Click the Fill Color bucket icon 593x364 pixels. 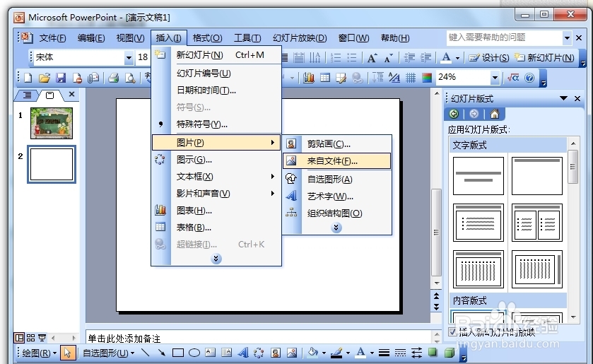pyautogui.click(x=313, y=353)
